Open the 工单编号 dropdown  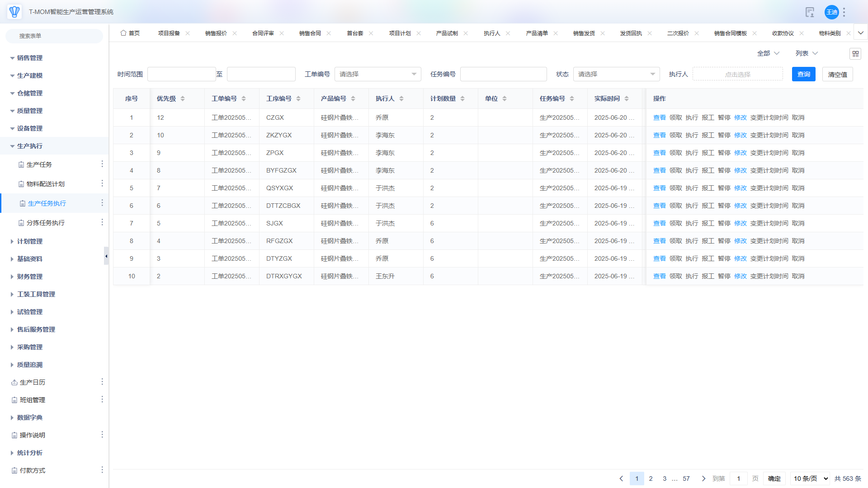(377, 74)
